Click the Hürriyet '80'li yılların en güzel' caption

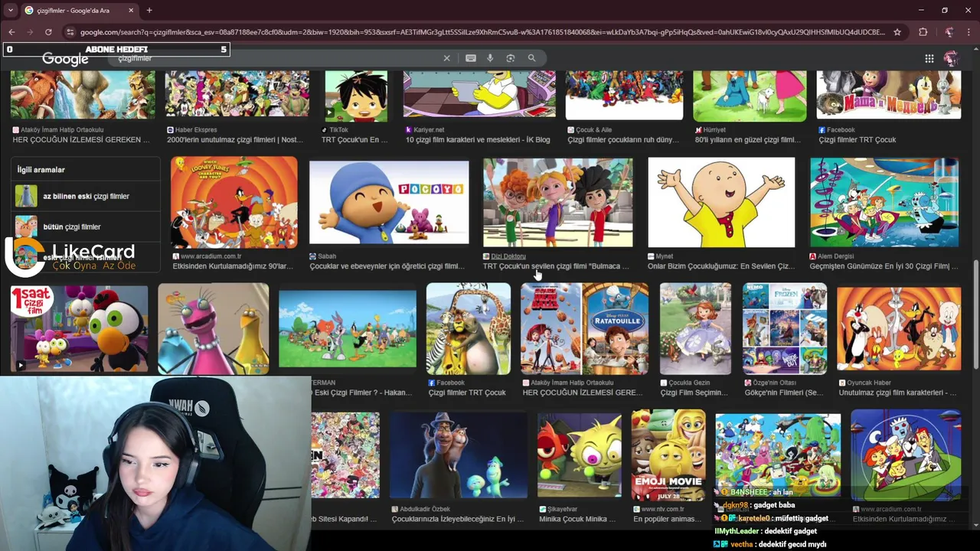click(x=747, y=140)
